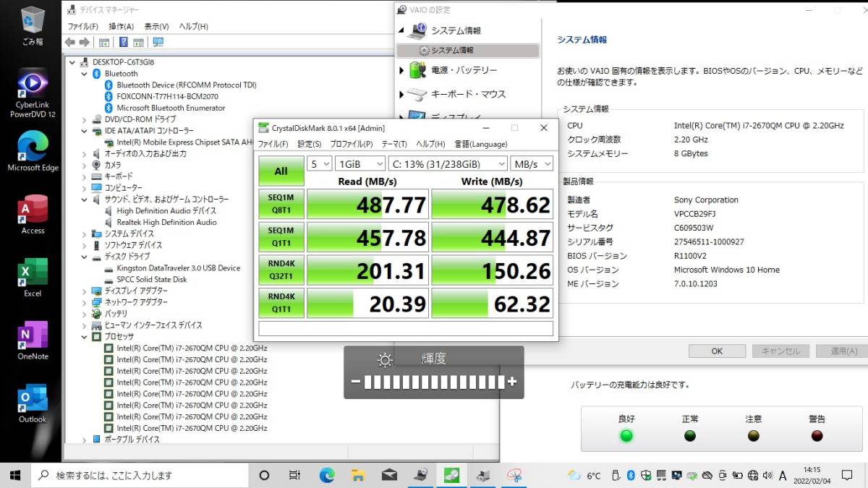The height and width of the screenshot is (488, 868).
Task: Click the Bluetooth tray icon
Action: [x=630, y=475]
